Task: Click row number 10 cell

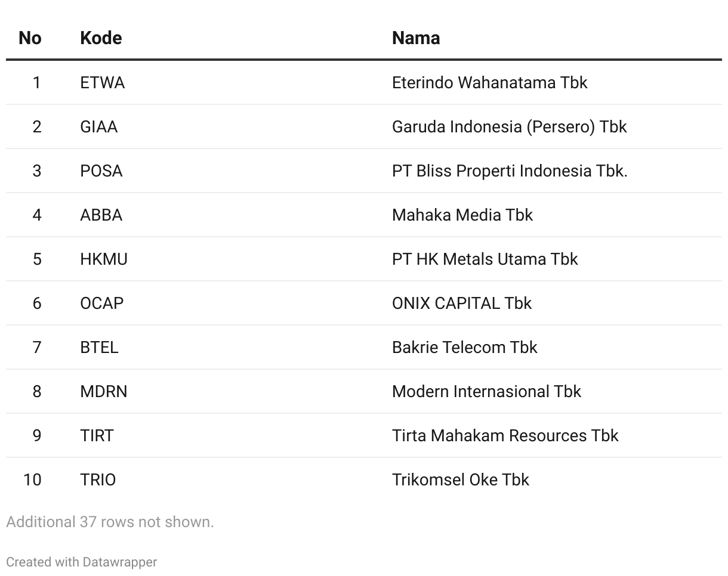Action: point(32,479)
